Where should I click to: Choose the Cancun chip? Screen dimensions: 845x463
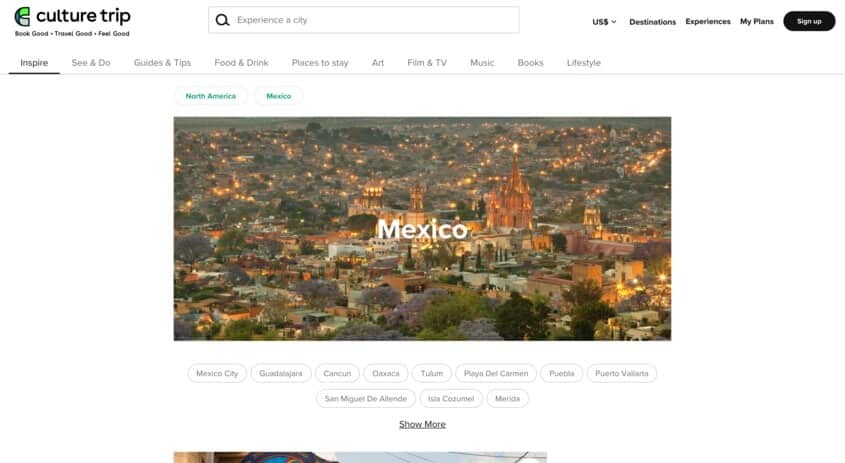click(337, 373)
